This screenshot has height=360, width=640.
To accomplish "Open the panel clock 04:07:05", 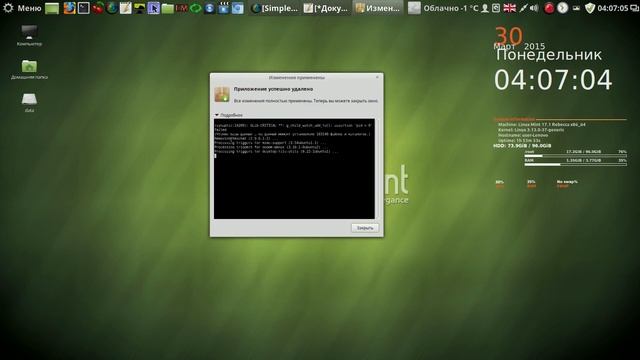I will tap(613, 8).
